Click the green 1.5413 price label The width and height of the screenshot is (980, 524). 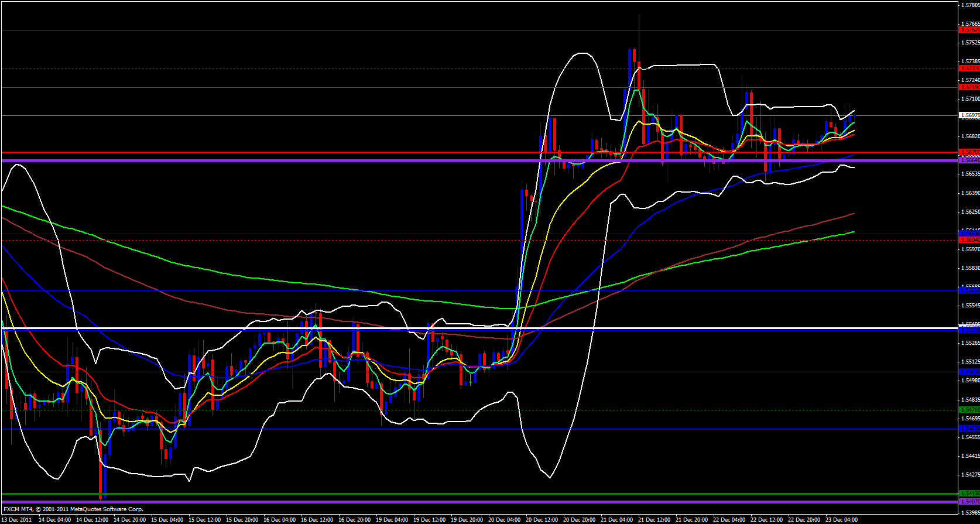[x=969, y=493]
